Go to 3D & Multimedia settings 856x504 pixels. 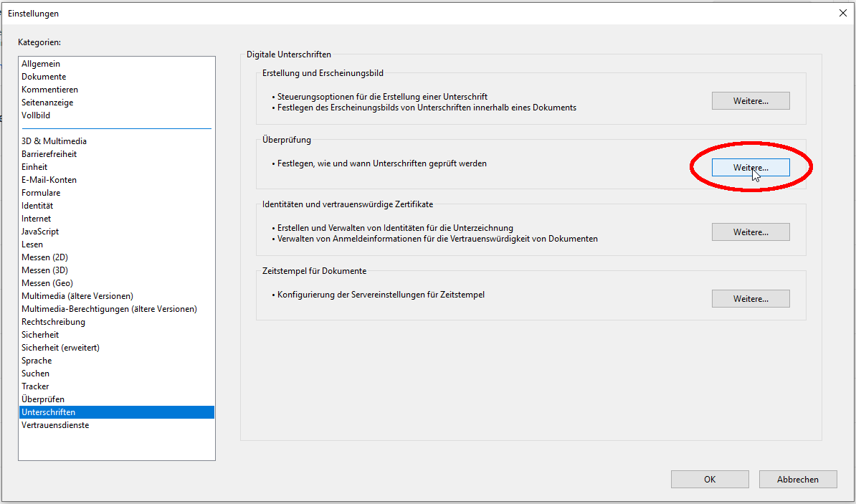(54, 141)
